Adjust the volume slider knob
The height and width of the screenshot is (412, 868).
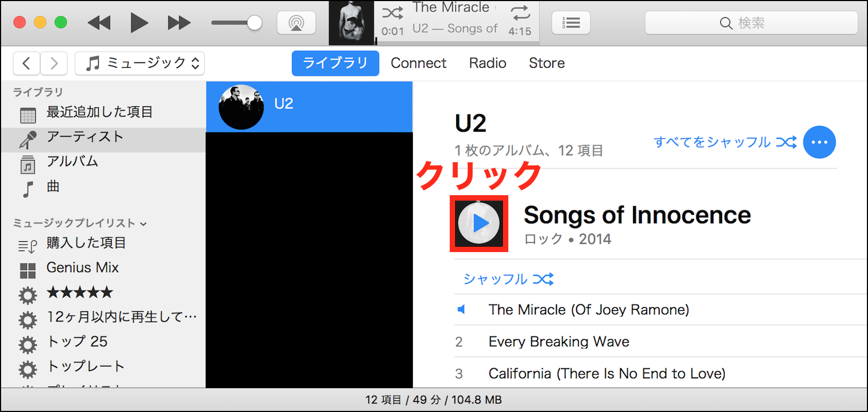pos(254,23)
